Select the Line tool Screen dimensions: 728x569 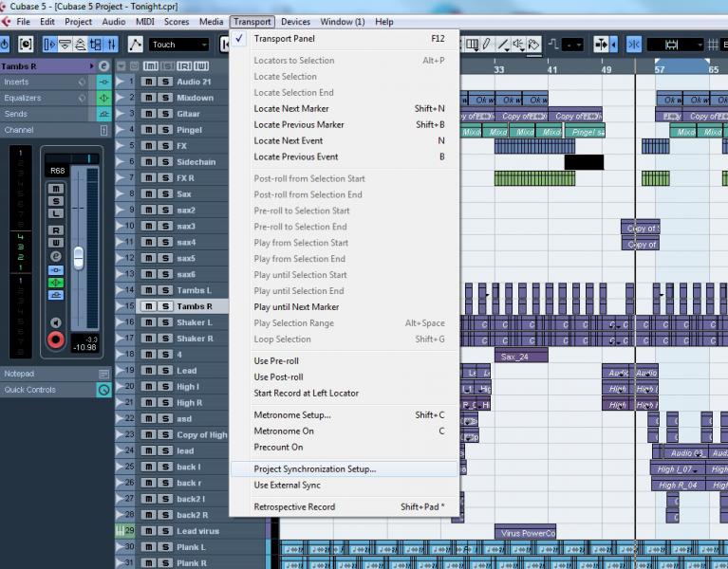click(503, 45)
